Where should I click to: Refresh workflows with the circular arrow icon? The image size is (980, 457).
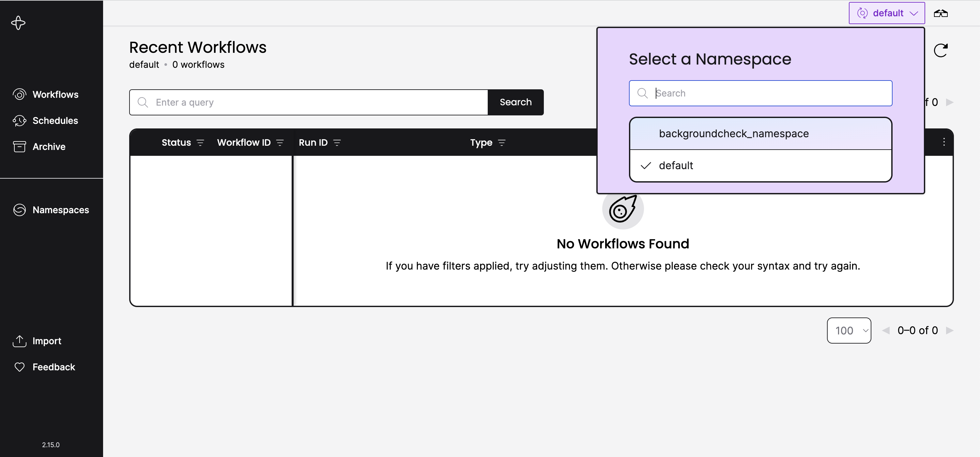[941, 50]
